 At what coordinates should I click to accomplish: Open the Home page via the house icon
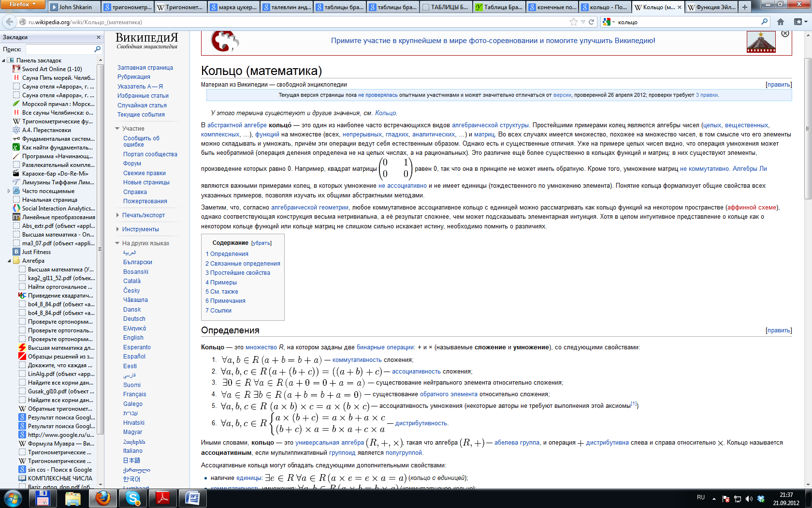pyautogui.click(x=781, y=22)
